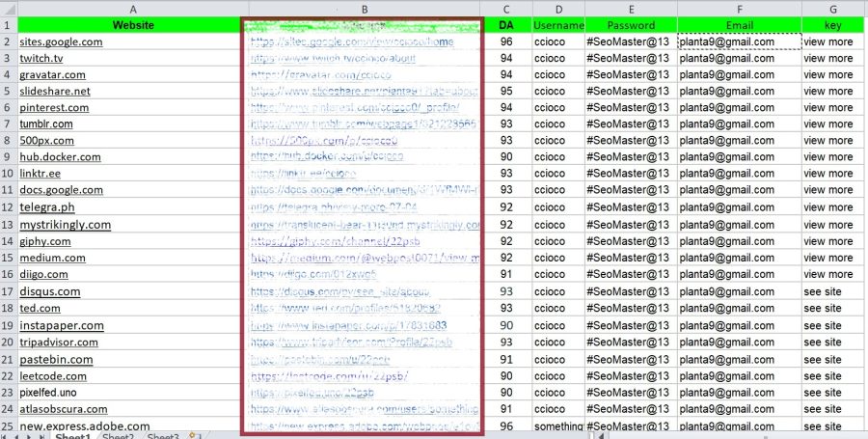868x439 pixels.
Task: Select column D header
Action: [x=558, y=9]
